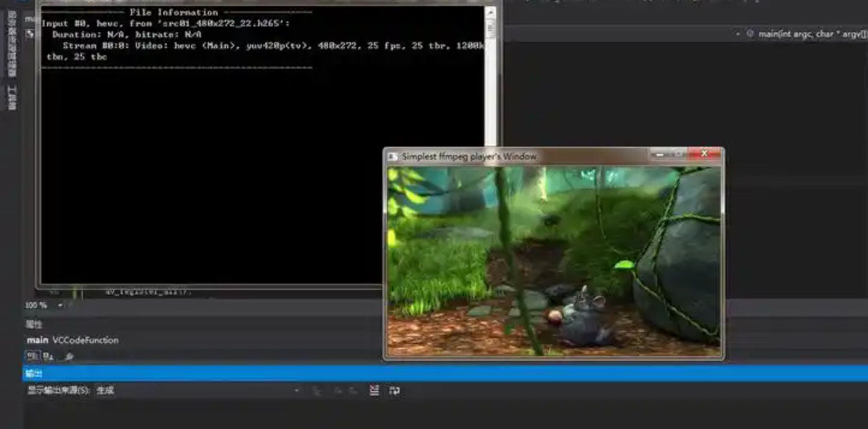Click the 'Duration: N/A, bitrate: N/A' console line
Image resolution: width=868 pixels, height=429 pixels.
126,35
